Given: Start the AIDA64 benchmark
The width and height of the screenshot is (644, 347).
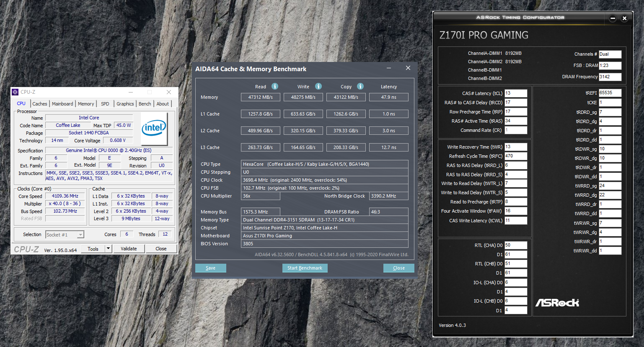Looking at the screenshot, I should point(305,268).
